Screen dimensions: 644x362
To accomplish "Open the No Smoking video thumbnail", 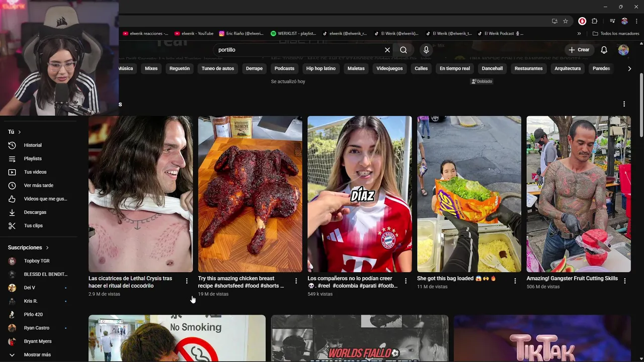I will (177, 338).
